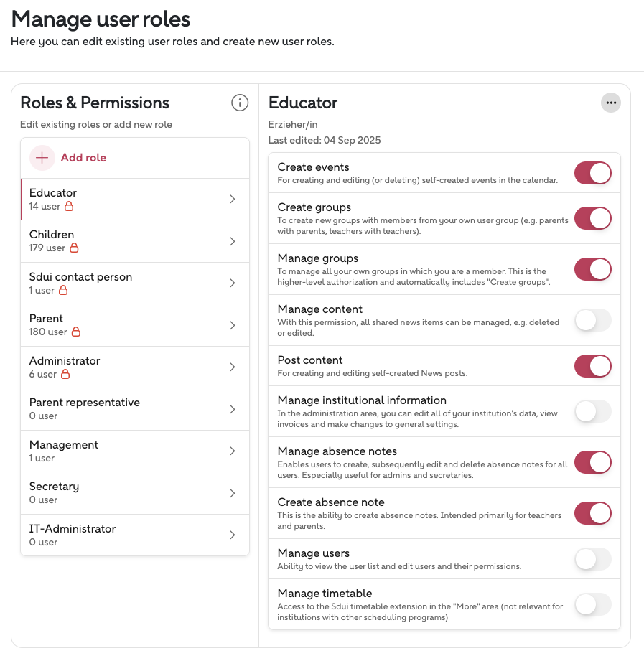
Task: Select the Children role in the list
Action: pyautogui.click(x=52, y=235)
